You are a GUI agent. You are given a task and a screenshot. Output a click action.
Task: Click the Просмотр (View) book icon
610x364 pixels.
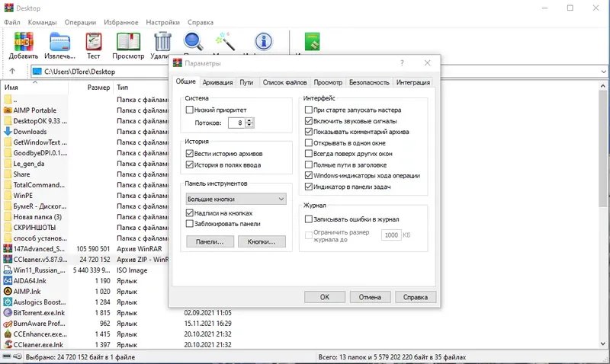pyautogui.click(x=128, y=42)
